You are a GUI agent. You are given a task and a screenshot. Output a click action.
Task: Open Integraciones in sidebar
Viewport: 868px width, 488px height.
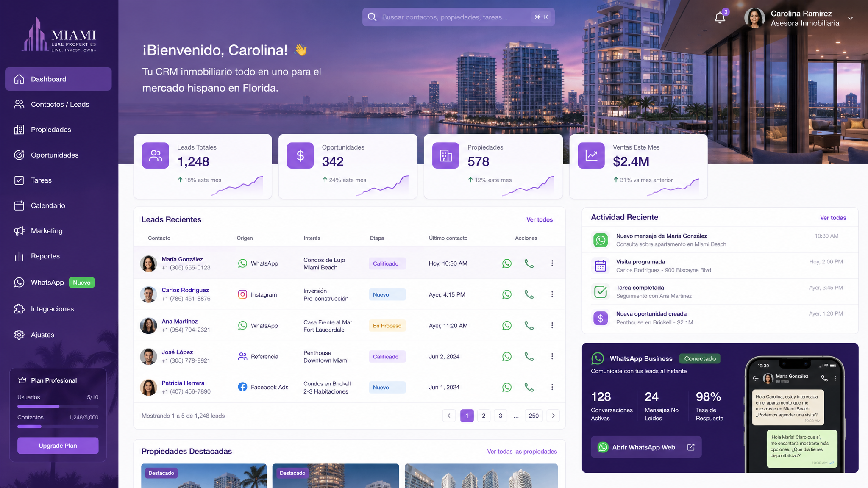click(58, 309)
